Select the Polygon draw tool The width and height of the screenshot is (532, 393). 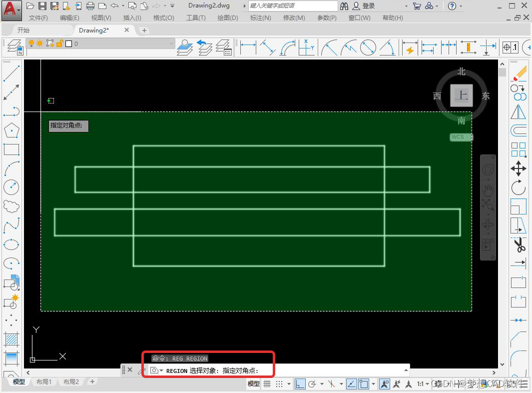point(11,130)
